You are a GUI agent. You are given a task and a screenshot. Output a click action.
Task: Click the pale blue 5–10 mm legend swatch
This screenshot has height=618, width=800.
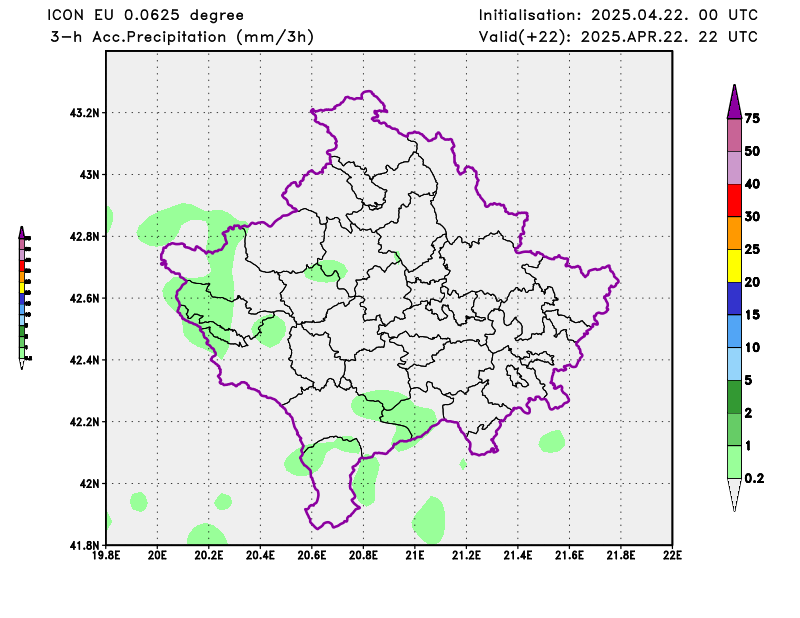point(734,364)
